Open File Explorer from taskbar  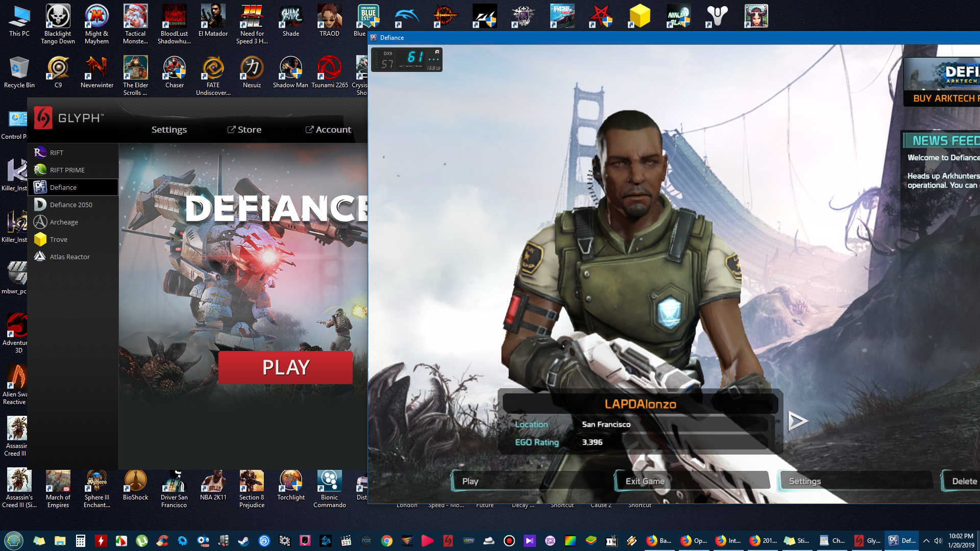click(x=60, y=541)
